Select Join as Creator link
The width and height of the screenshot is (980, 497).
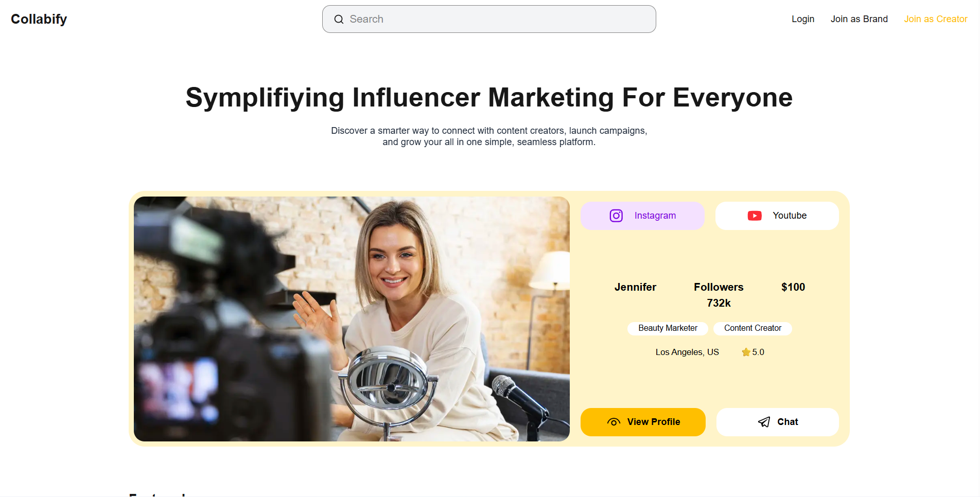tap(936, 19)
